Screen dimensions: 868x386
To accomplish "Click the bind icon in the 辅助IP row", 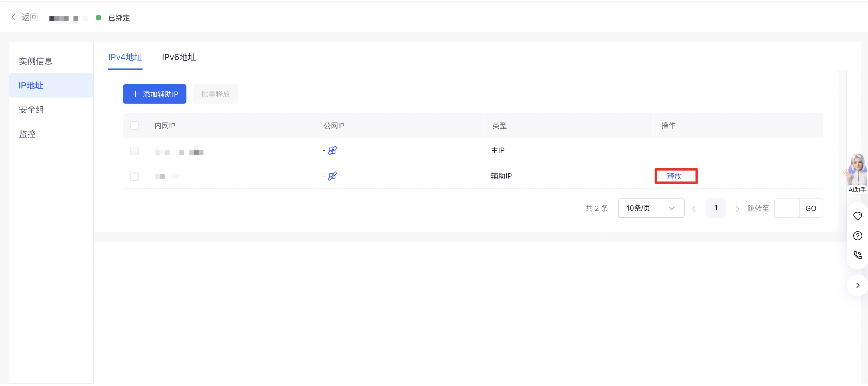I will [332, 176].
